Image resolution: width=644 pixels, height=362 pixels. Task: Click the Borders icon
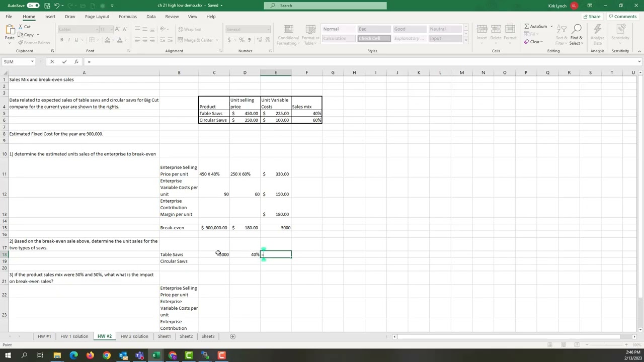tap(91, 40)
